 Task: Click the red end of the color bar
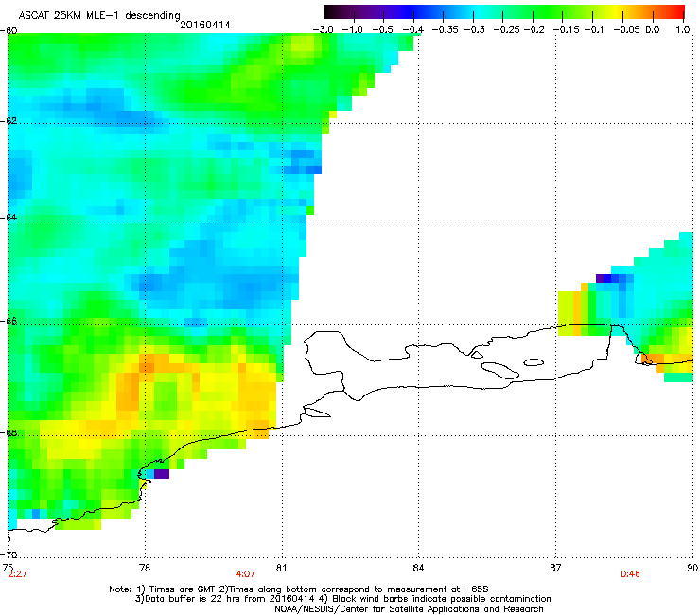tap(676, 11)
